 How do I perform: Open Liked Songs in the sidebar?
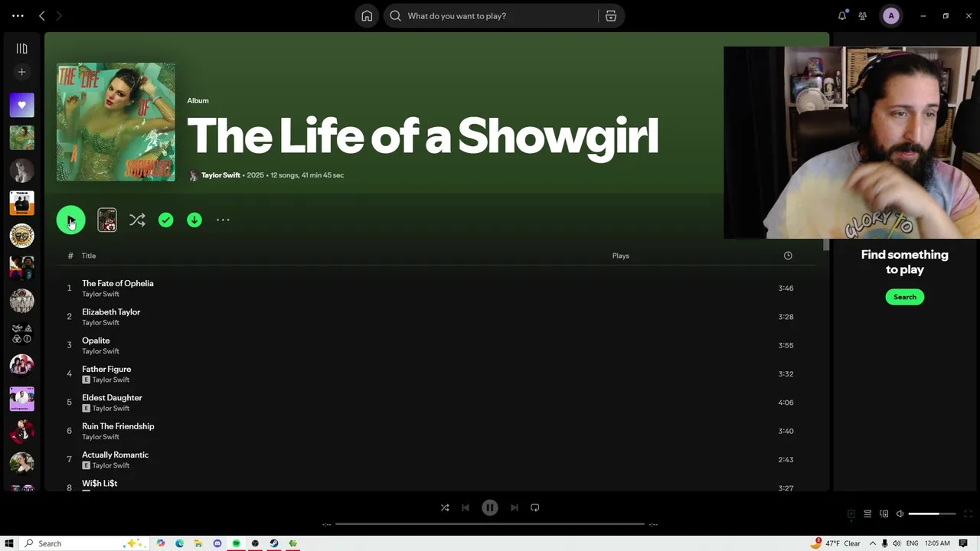(x=21, y=105)
